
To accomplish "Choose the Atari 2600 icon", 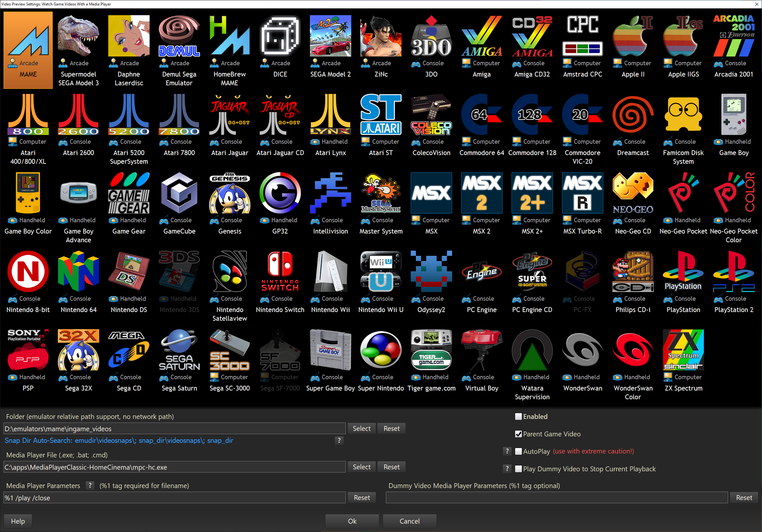I will (78, 115).
